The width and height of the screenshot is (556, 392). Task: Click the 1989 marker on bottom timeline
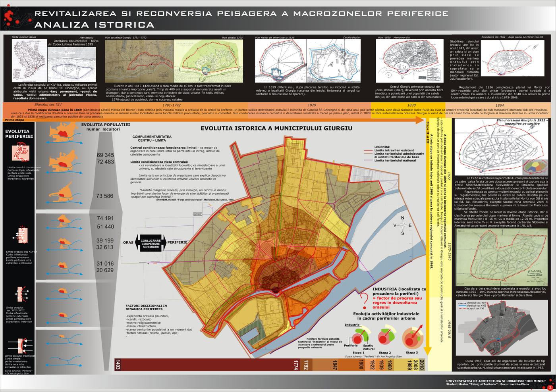409,365
